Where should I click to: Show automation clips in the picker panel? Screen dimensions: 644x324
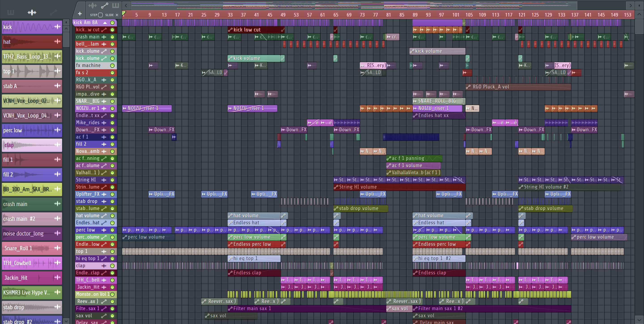(53, 12)
